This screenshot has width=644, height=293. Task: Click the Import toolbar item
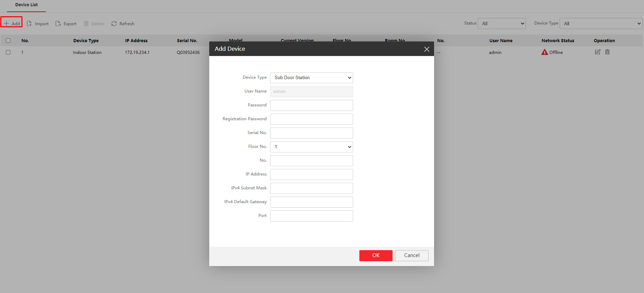coord(38,23)
